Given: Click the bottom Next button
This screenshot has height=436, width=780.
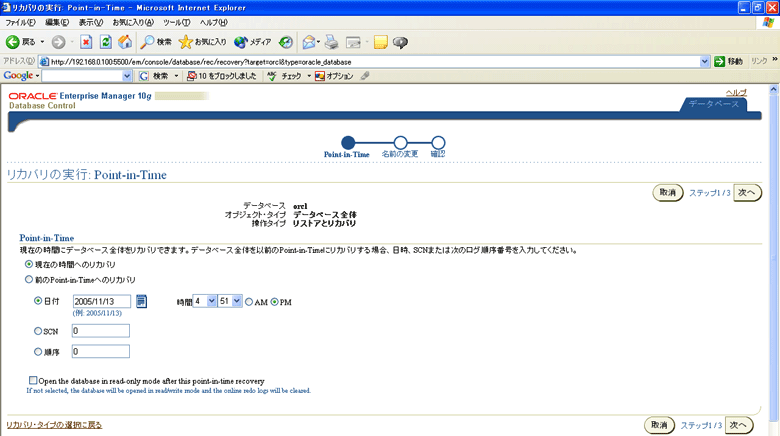Looking at the screenshot, I should (x=739, y=425).
